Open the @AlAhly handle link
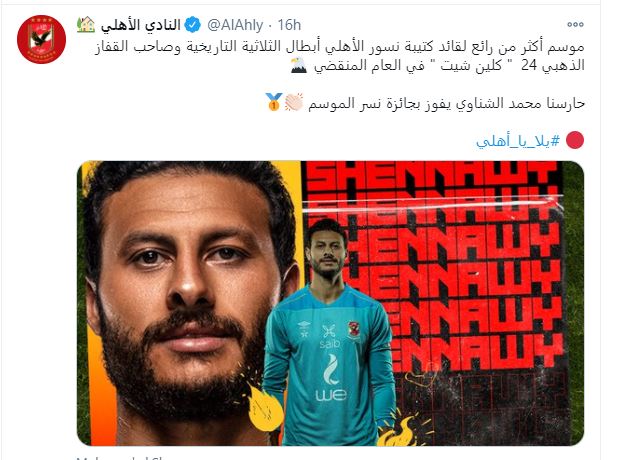 click(235, 25)
